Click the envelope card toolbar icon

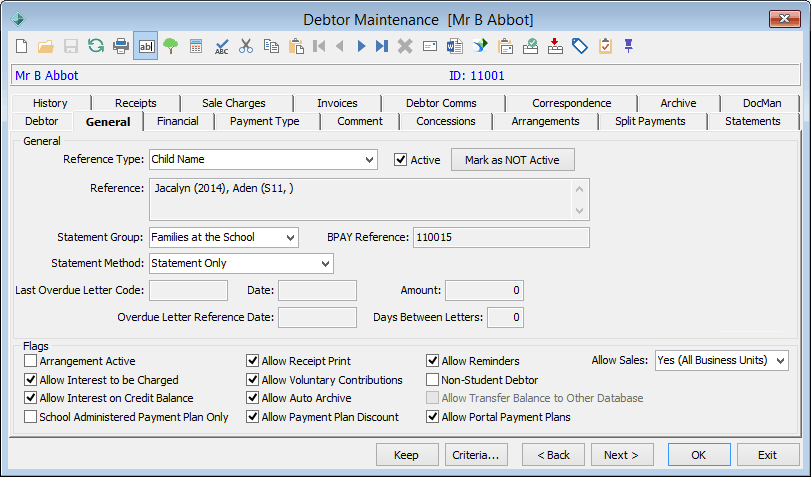pyautogui.click(x=430, y=46)
